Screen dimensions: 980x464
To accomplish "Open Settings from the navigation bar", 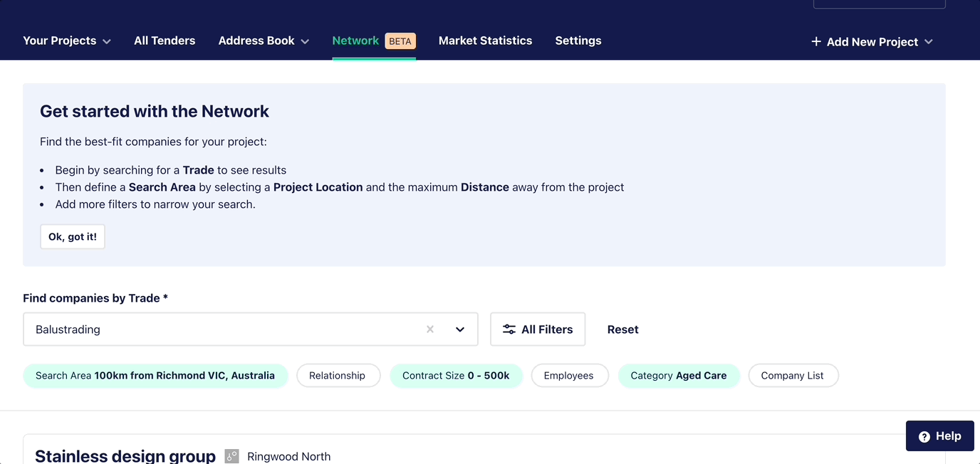I will [x=578, y=41].
